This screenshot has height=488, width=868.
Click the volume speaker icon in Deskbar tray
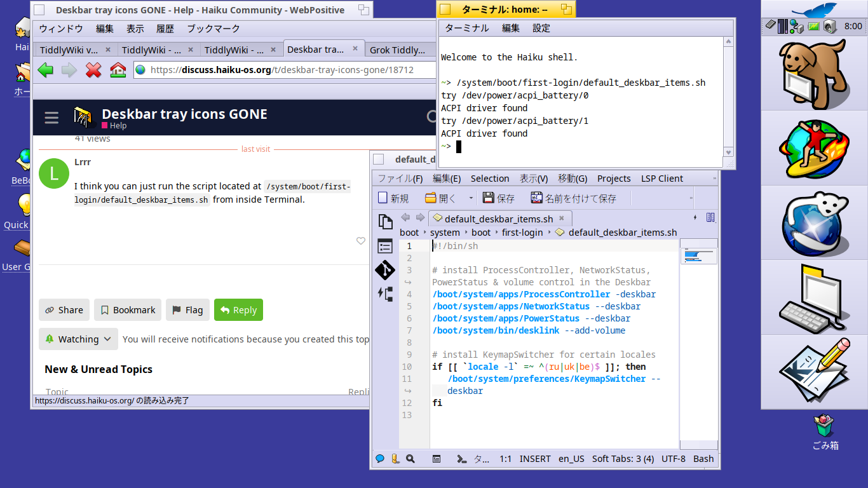[x=829, y=26]
